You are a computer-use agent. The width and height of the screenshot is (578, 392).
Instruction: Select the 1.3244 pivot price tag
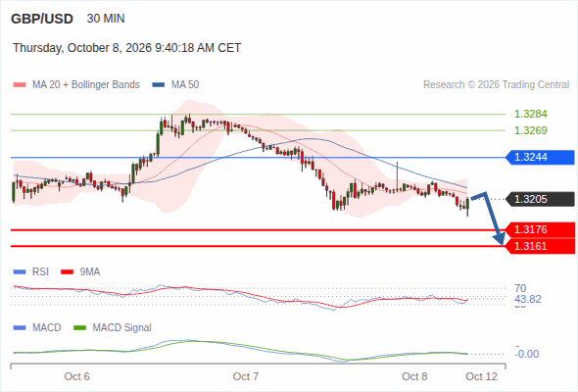[x=540, y=158]
